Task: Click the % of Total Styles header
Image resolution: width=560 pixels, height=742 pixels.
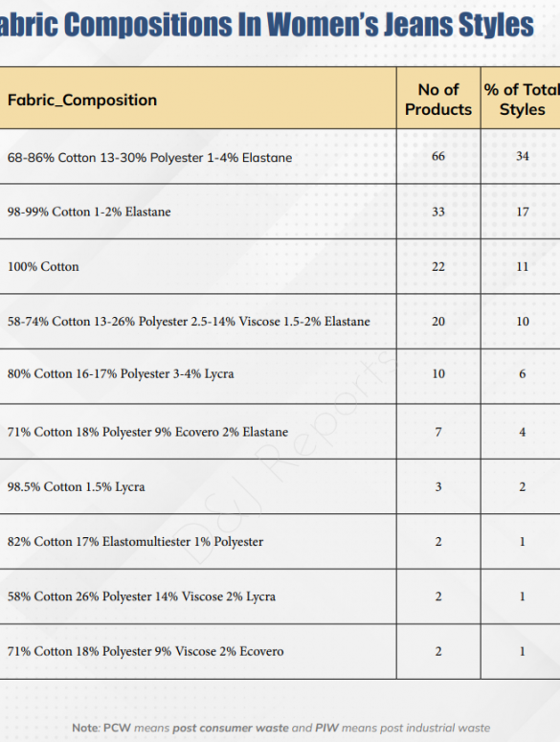Action: coord(522,100)
